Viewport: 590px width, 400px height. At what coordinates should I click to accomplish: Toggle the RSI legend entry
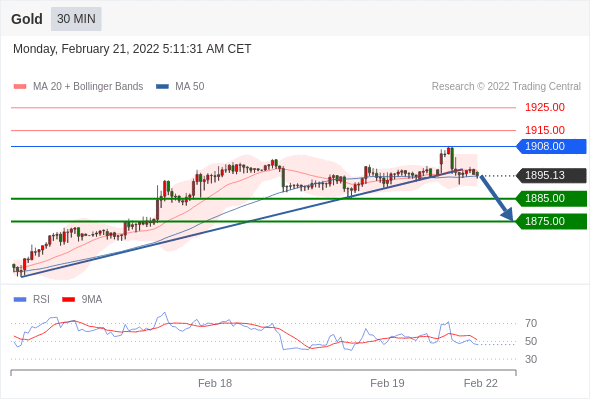coord(32,300)
